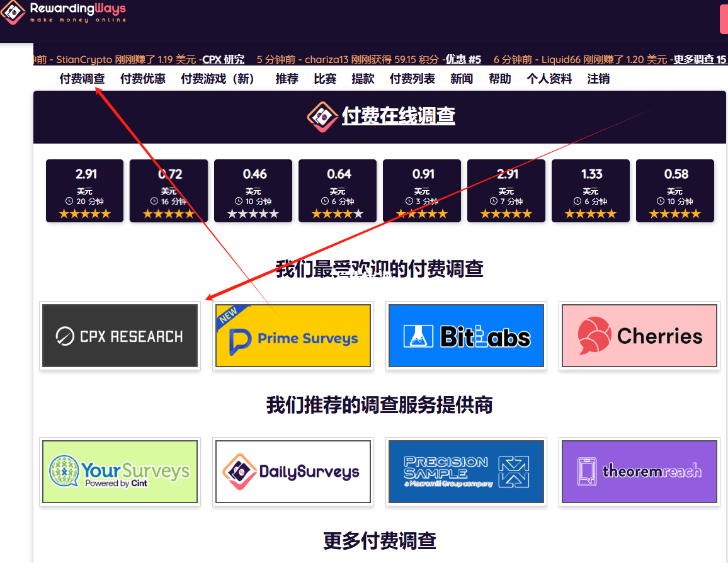Click the RewardingWays logo in header
Image resolution: width=728 pixels, height=563 pixels.
(x=64, y=13)
